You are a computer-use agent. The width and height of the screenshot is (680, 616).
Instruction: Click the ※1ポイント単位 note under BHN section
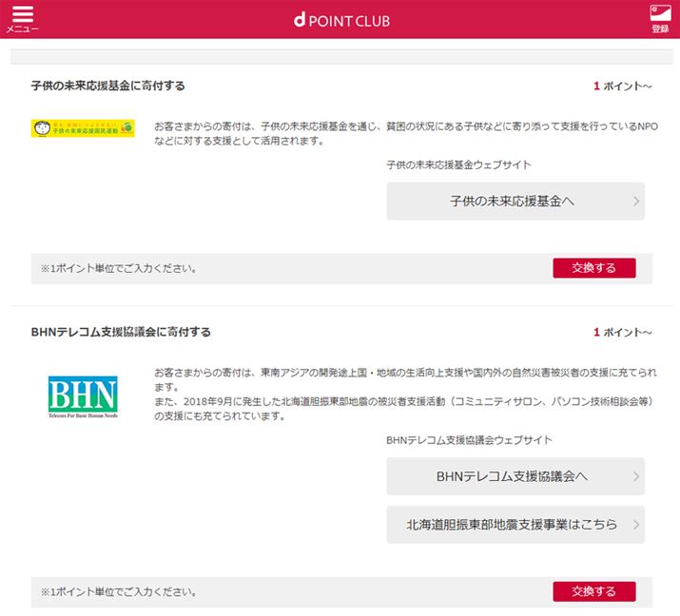click(x=119, y=592)
